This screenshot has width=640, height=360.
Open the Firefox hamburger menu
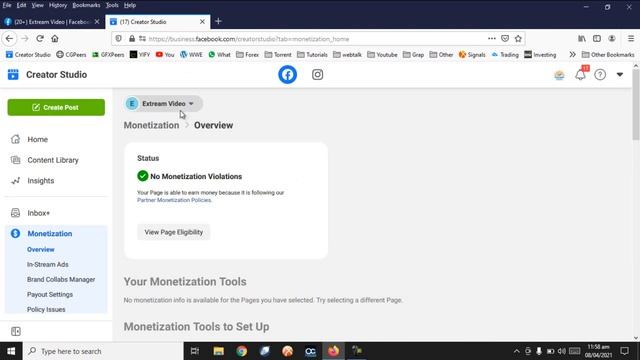631,38
